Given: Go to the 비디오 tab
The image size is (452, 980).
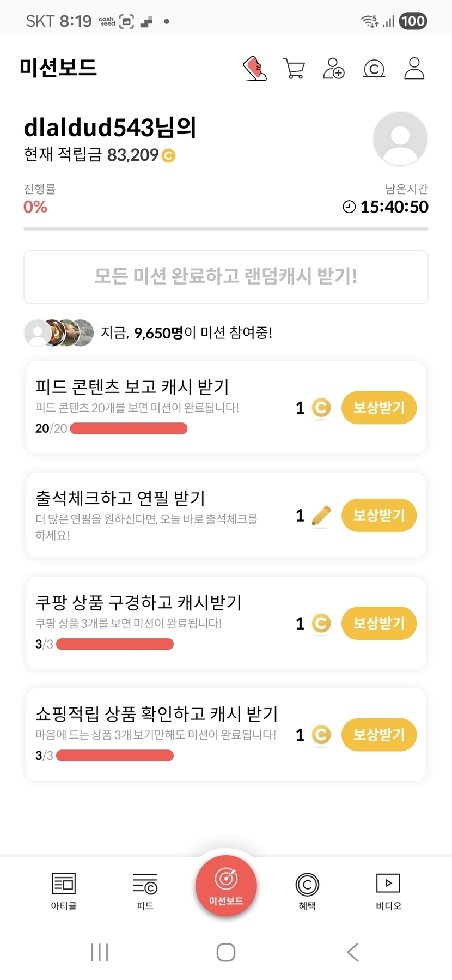Looking at the screenshot, I should 388,891.
